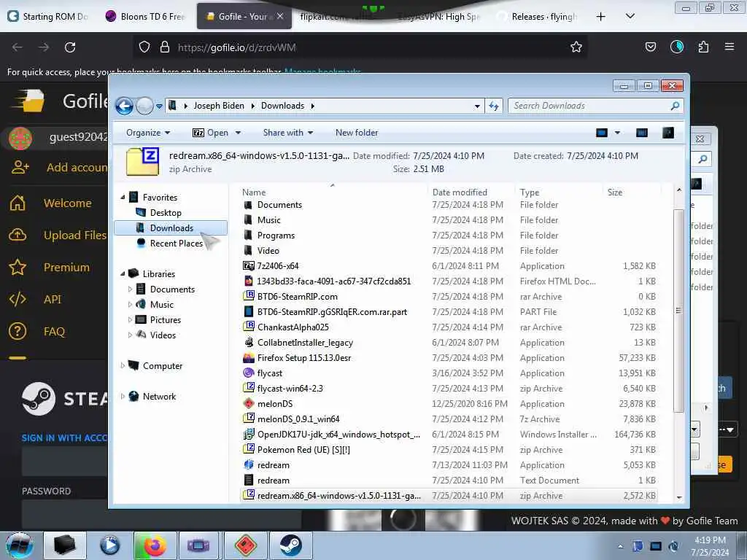Select the flycast application icon

click(248, 373)
